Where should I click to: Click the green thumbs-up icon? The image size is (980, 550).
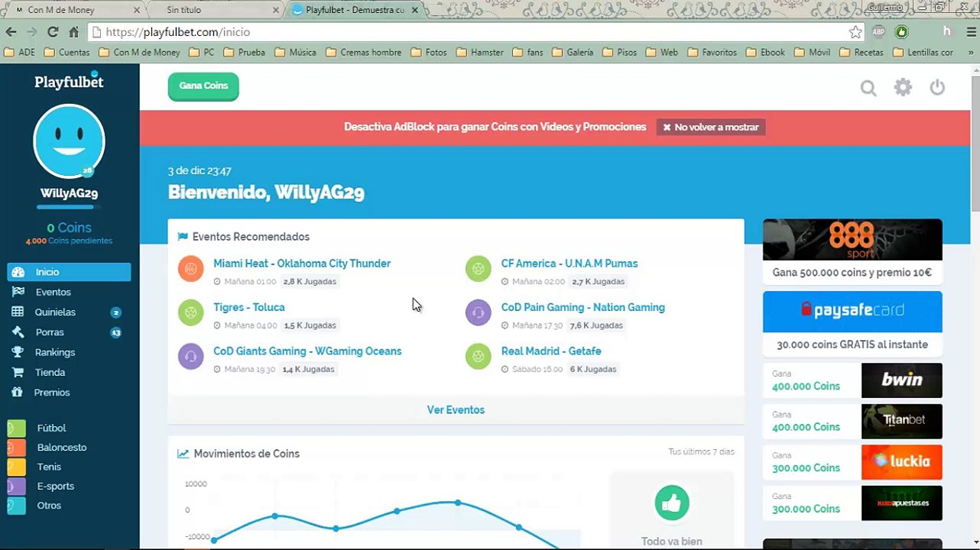(672, 503)
